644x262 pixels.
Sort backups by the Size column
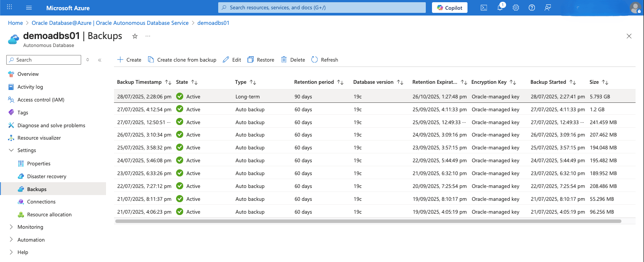pyautogui.click(x=599, y=82)
